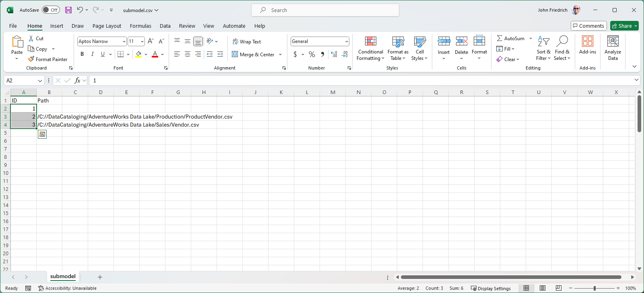Open the Name Box dropdown arrow

tap(40, 81)
